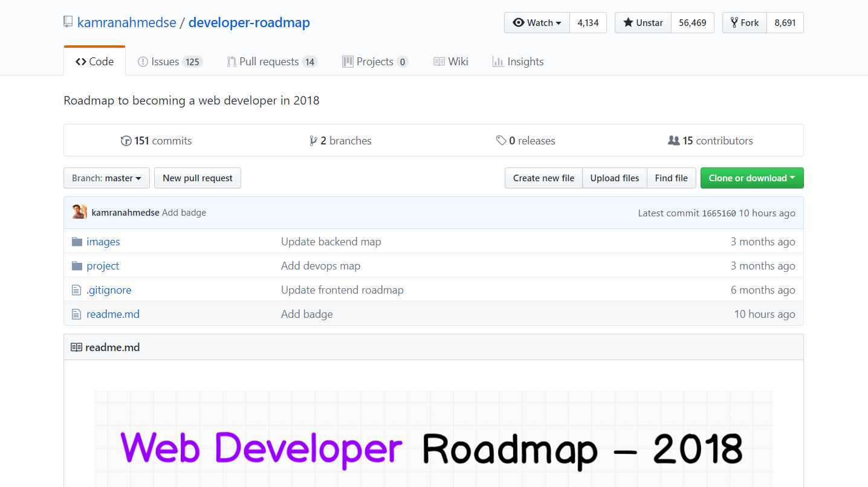Expand the Clone or download dropdown
868x487 pixels.
[x=752, y=178]
